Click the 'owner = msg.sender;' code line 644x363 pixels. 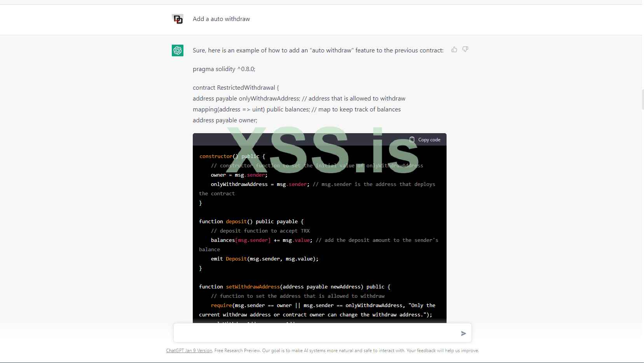[x=239, y=175]
